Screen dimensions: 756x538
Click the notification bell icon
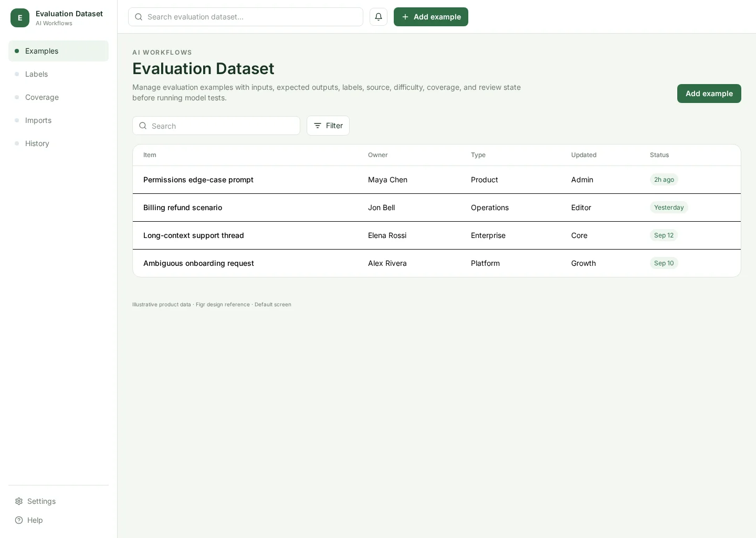[x=379, y=17]
